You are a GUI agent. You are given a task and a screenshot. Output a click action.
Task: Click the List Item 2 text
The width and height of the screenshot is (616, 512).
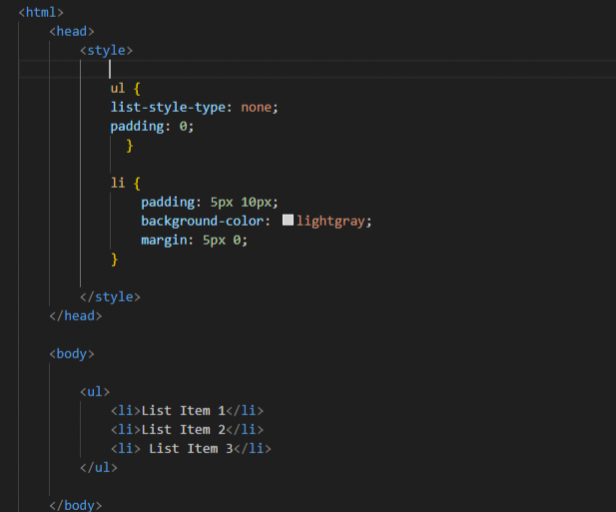(183, 429)
